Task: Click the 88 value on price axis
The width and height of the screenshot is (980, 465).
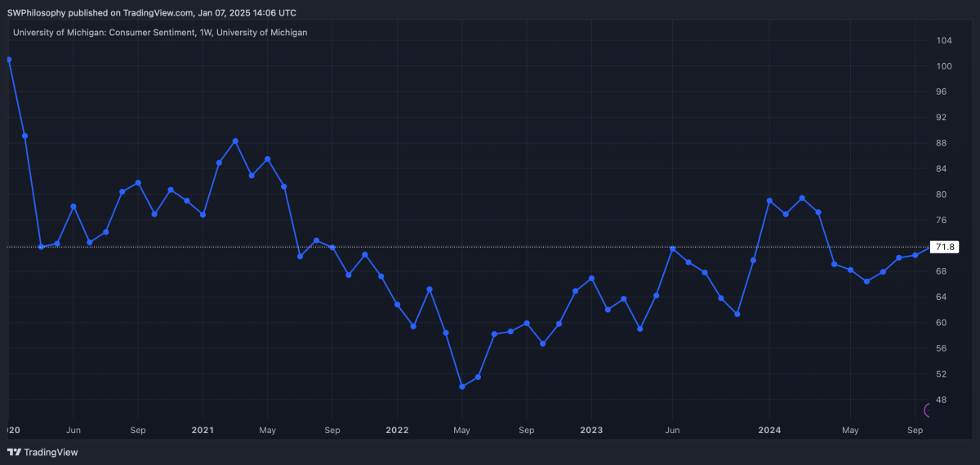Action: 942,143
